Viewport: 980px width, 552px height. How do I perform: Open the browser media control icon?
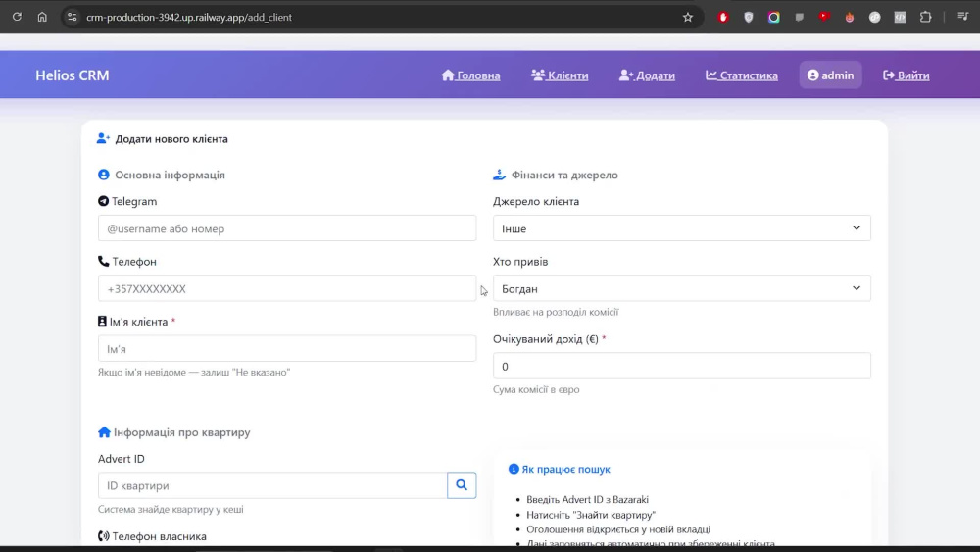[962, 17]
